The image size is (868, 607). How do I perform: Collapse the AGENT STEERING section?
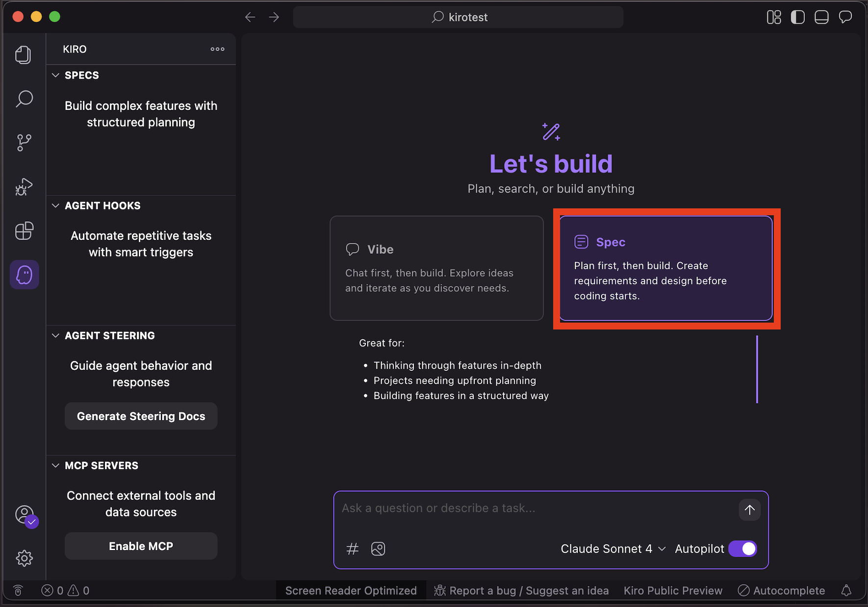click(x=141, y=335)
